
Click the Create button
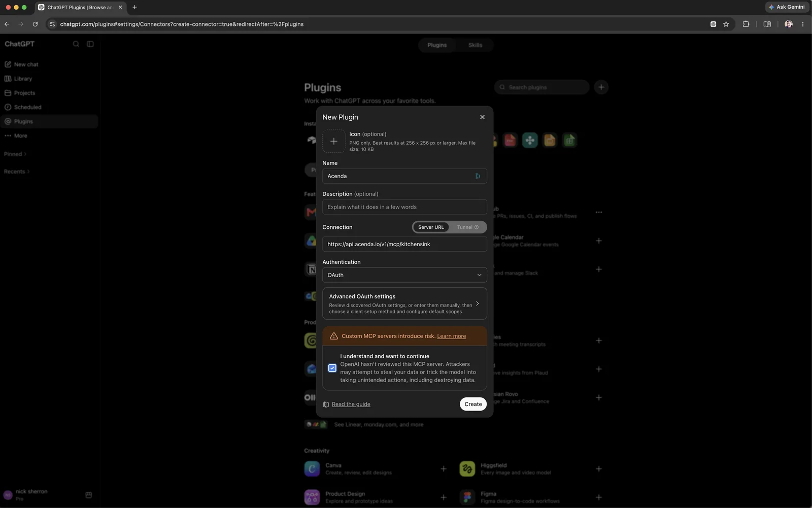coord(473,404)
